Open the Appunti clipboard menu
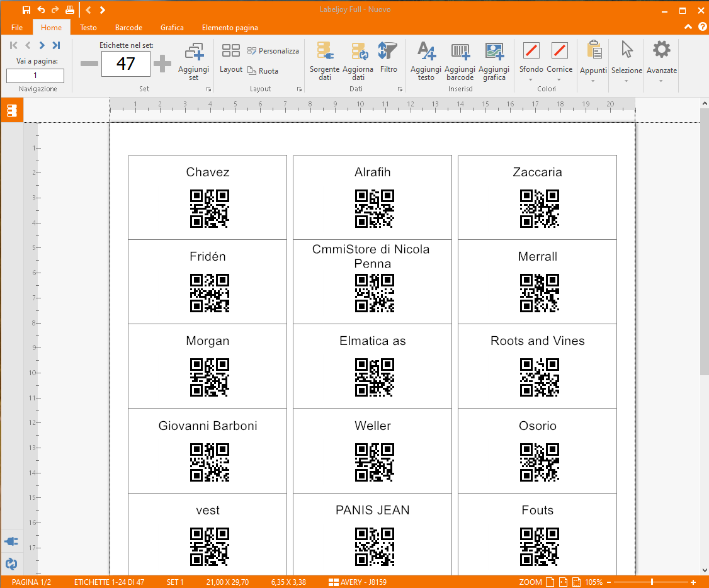This screenshot has width=709, height=588. coord(593,62)
